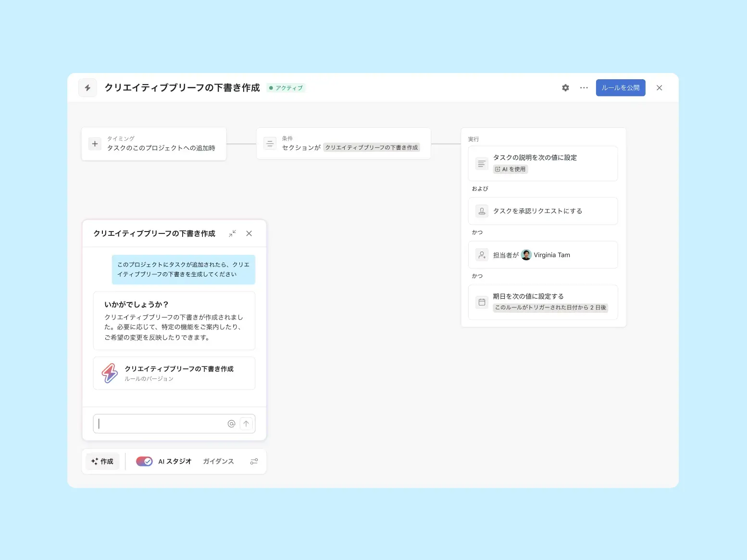The image size is (747, 560).
Task: Close the AI chat panel
Action: click(x=249, y=233)
